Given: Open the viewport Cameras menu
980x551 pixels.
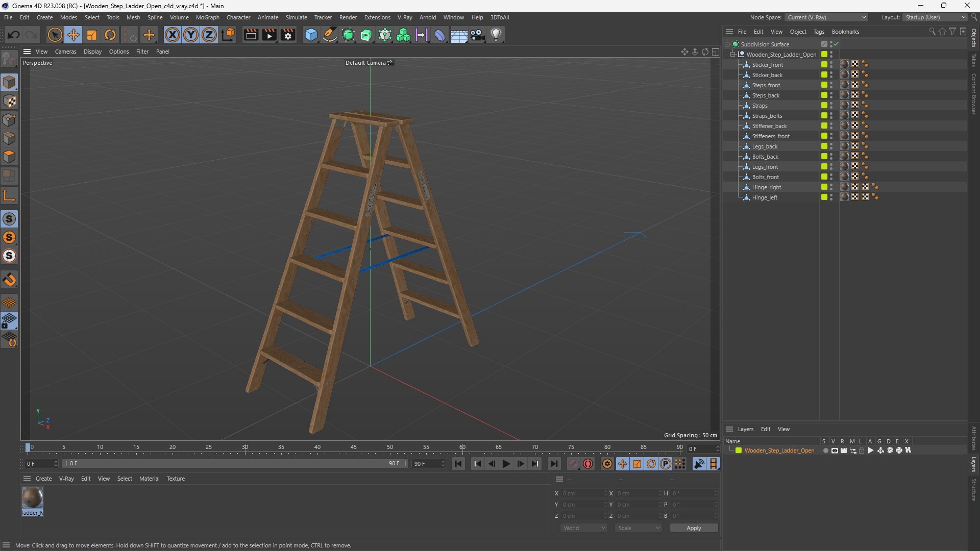Looking at the screenshot, I should [65, 52].
